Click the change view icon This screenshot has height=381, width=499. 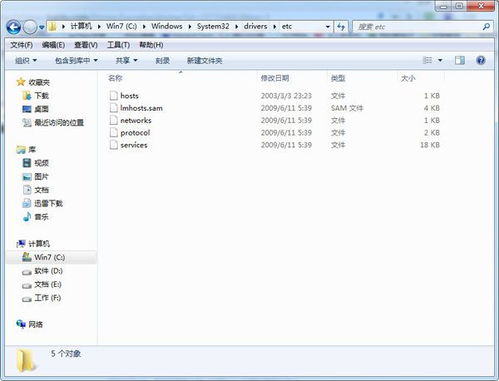[427, 60]
